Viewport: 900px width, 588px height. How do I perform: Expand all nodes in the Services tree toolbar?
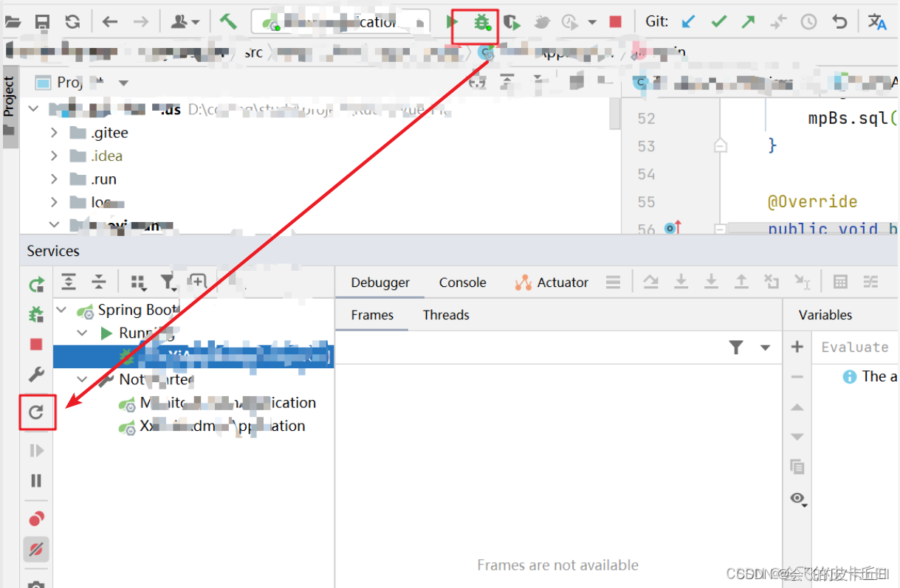69,282
